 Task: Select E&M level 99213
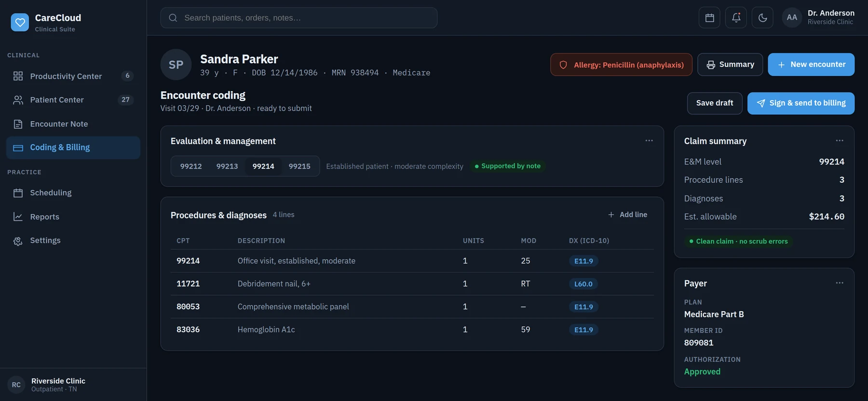pyautogui.click(x=227, y=166)
